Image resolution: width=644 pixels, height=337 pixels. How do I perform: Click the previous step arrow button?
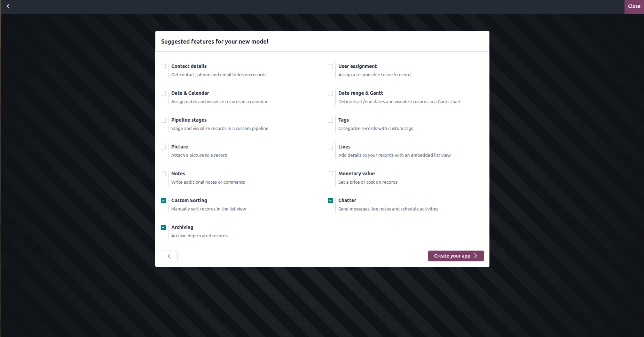pos(169,256)
